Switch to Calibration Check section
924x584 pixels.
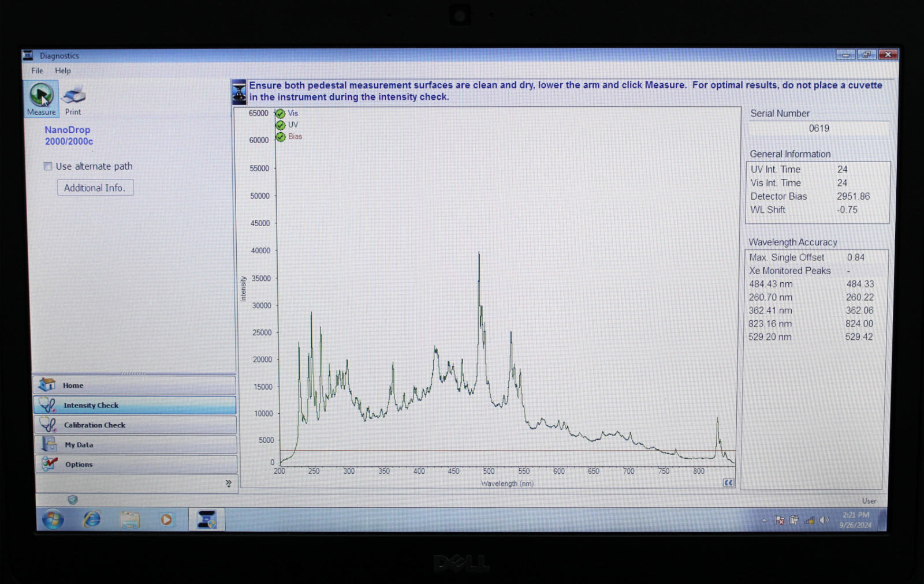135,425
